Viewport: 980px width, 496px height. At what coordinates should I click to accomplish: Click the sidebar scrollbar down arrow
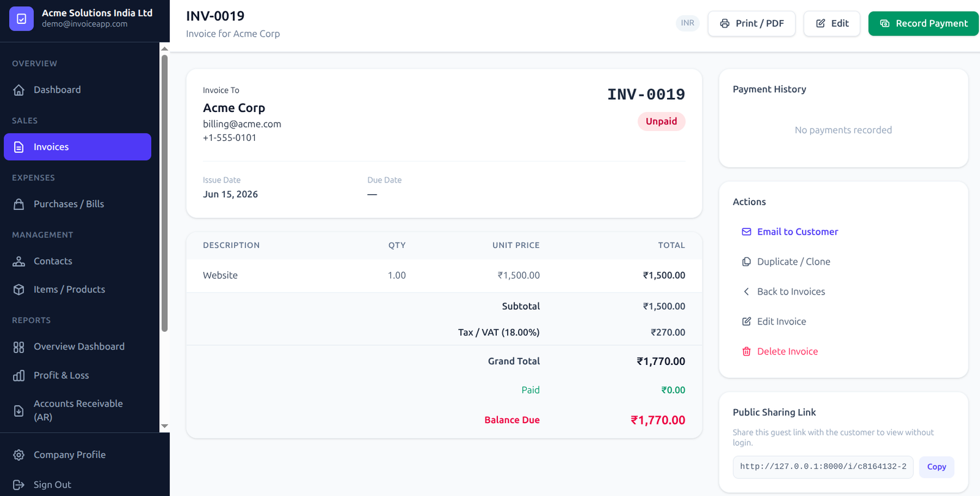pos(164,426)
